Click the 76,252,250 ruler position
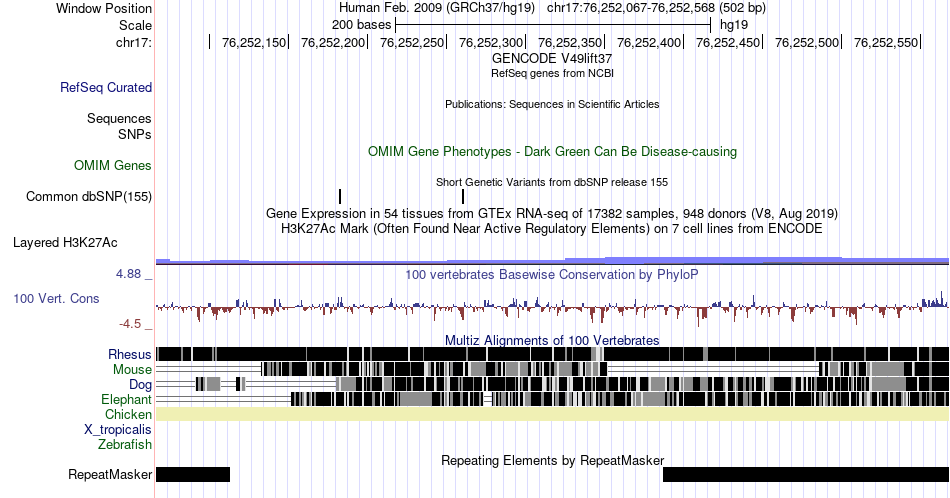Image resolution: width=950 pixels, height=498 pixels. point(411,42)
